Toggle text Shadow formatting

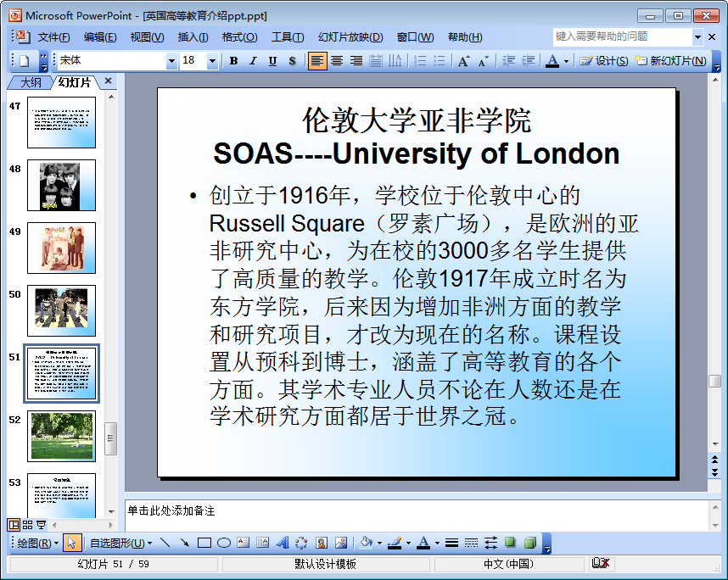(x=292, y=61)
